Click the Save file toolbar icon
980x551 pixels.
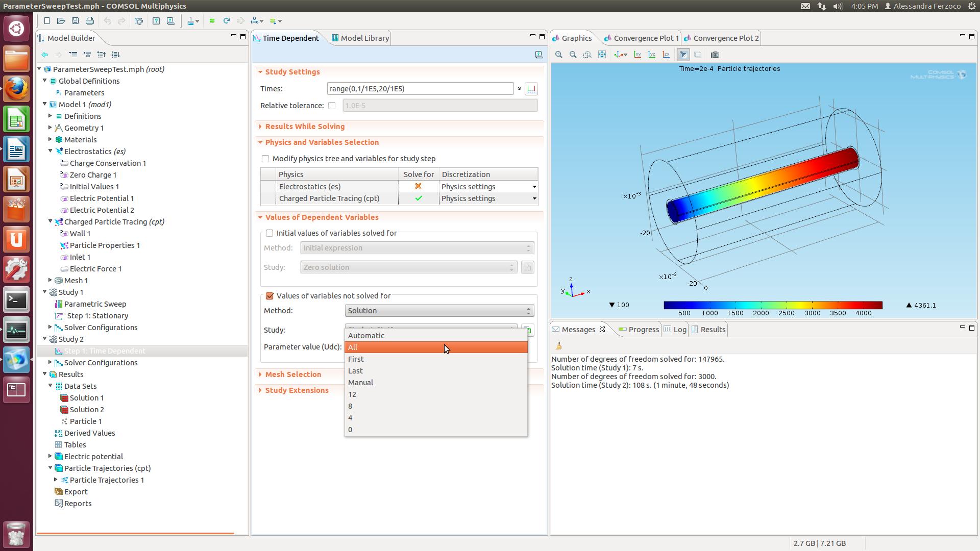click(x=75, y=21)
